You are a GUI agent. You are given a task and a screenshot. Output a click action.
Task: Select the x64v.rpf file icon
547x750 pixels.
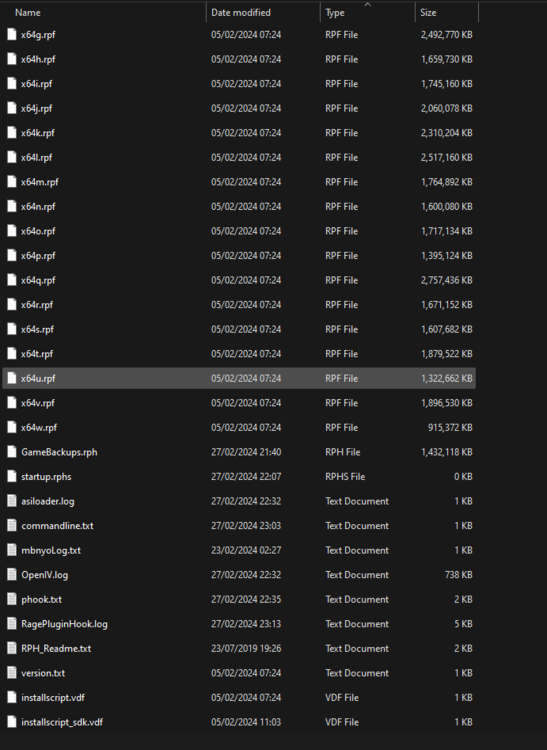(12, 403)
